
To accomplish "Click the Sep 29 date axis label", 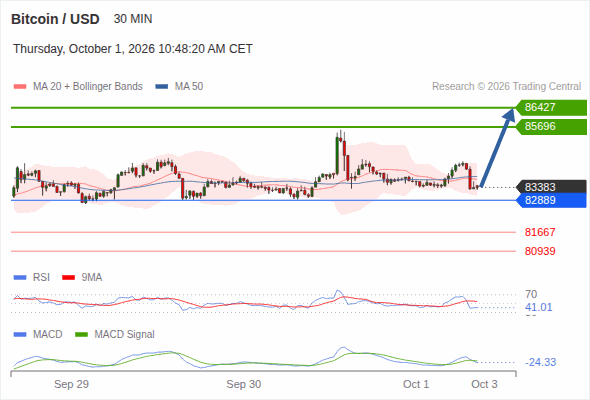I will pos(71,384).
